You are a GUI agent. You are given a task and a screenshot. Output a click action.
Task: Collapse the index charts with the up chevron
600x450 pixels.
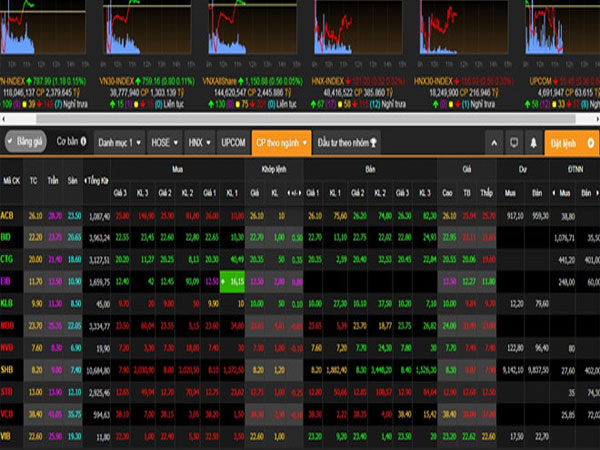coord(494,143)
